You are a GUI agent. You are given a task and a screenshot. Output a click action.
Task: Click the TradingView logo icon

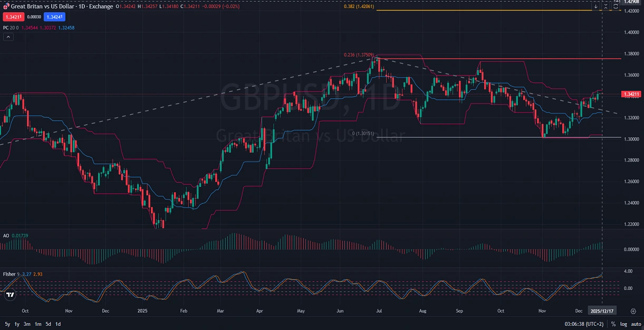9,296
